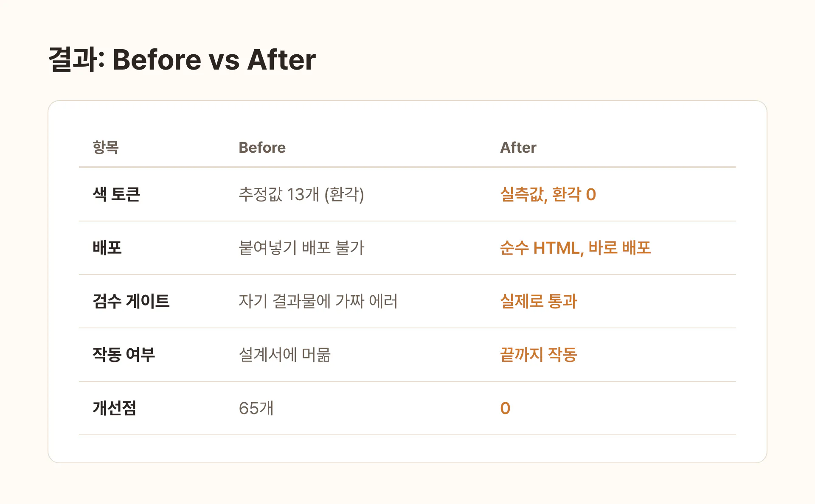Click the '순수 HTML, 바로 배포' text
This screenshot has width=815, height=504.
pos(575,248)
